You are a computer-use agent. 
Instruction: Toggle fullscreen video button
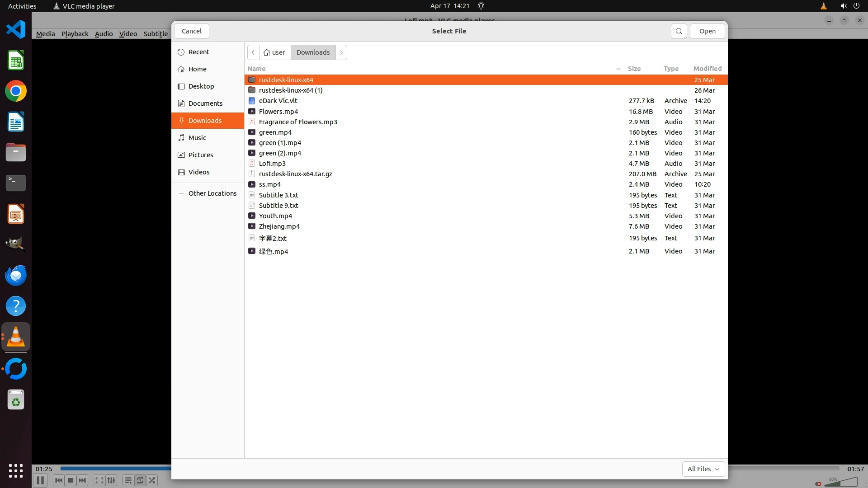(x=99, y=480)
